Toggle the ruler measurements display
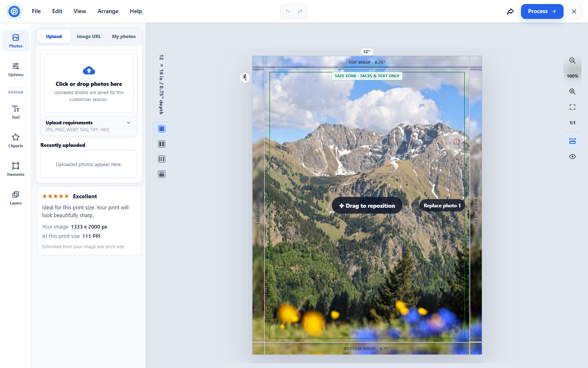This screenshot has height=368, width=588. (x=572, y=141)
